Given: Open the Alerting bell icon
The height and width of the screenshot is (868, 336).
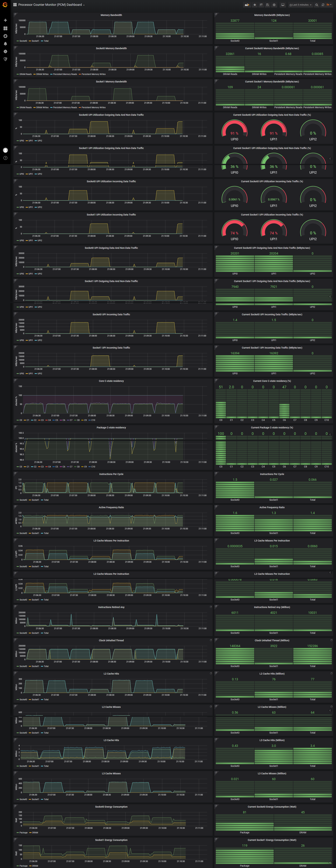Looking at the screenshot, I should [x=5, y=44].
